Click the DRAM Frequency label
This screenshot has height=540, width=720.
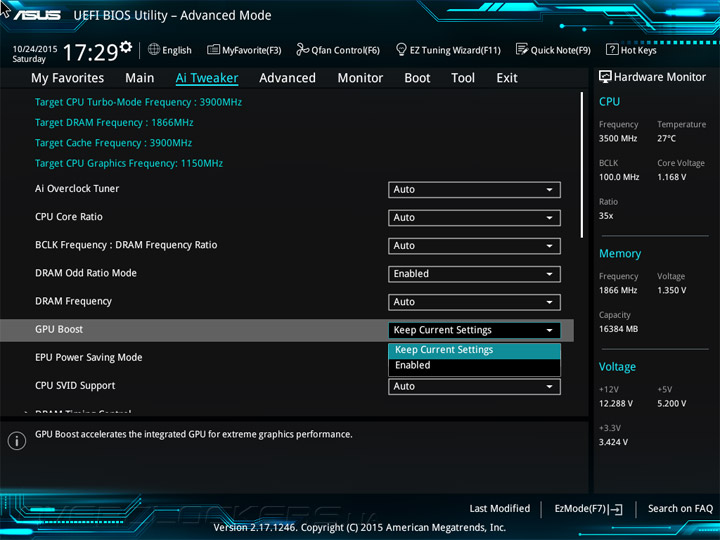click(x=73, y=302)
